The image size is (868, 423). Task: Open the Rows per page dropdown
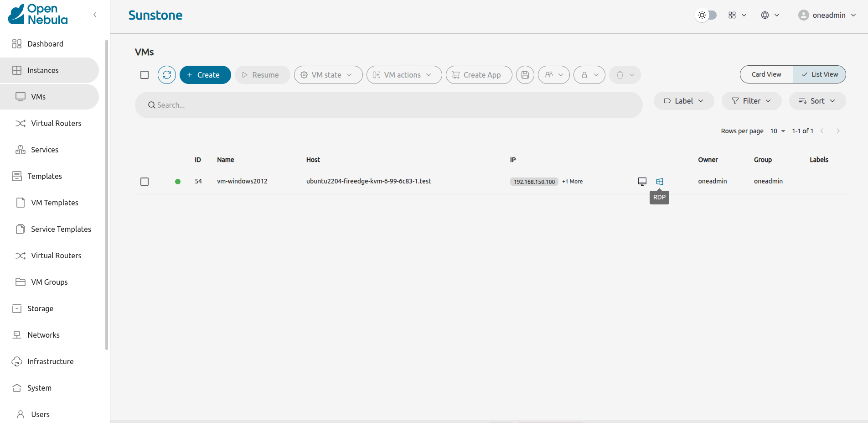click(778, 131)
